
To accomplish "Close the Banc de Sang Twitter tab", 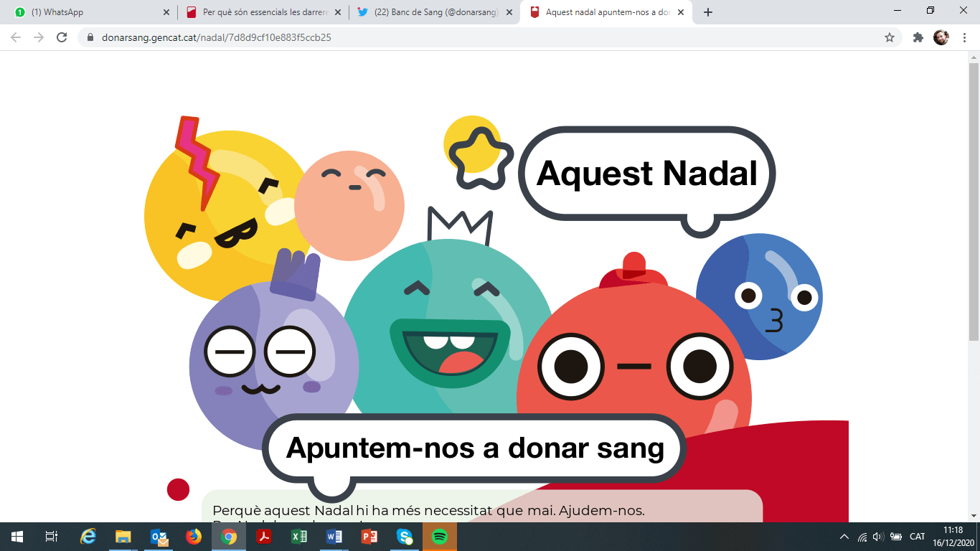I will [509, 12].
